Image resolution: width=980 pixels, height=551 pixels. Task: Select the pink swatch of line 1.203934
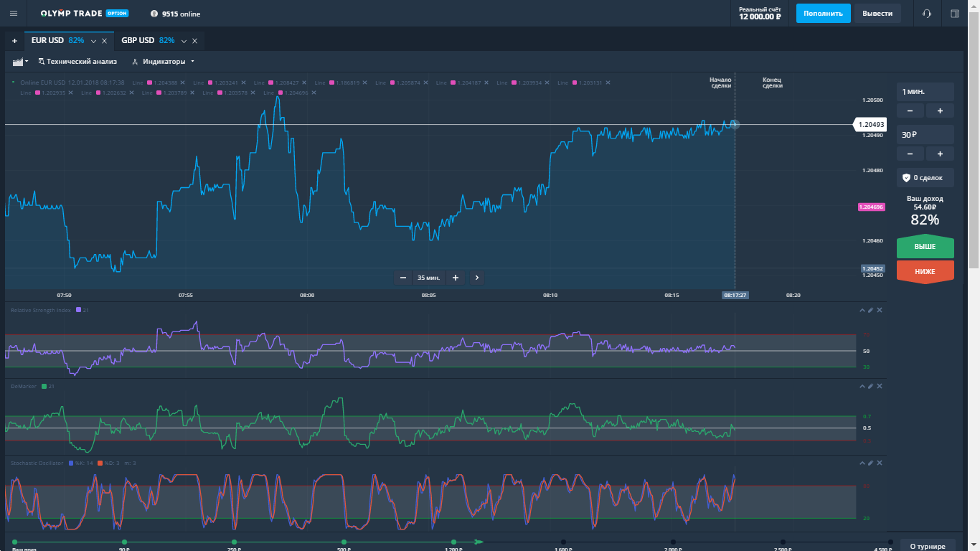coord(514,83)
